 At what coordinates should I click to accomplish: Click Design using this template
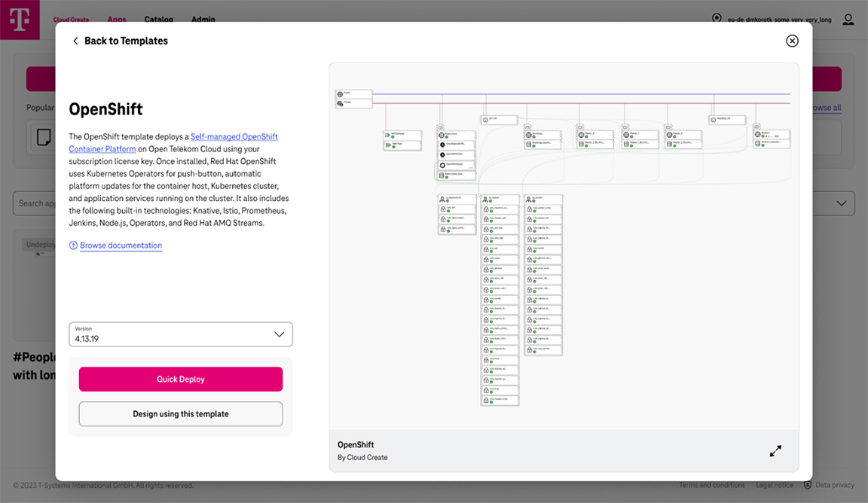coord(181,413)
